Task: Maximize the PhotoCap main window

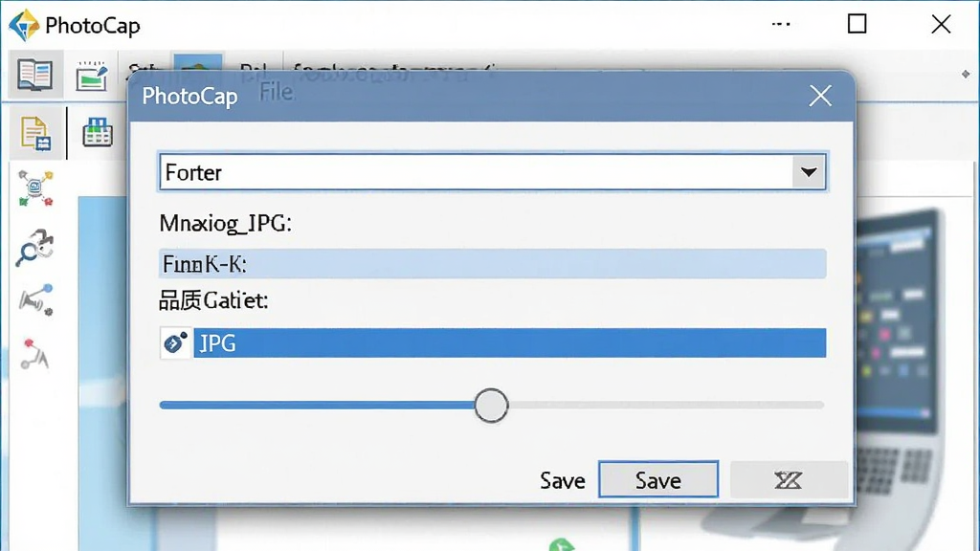Action: pyautogui.click(x=857, y=24)
